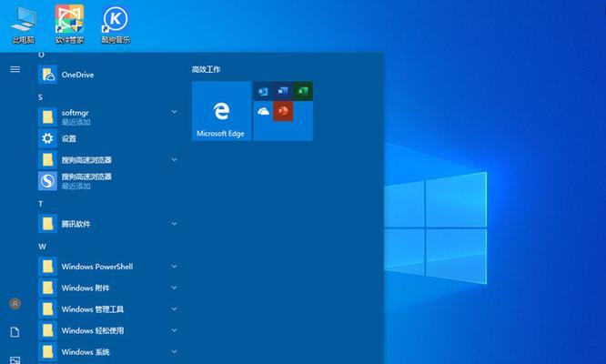Expand the Windows PowerShell folder chevron
Viewport: 606px width, 364px height.
[175, 267]
